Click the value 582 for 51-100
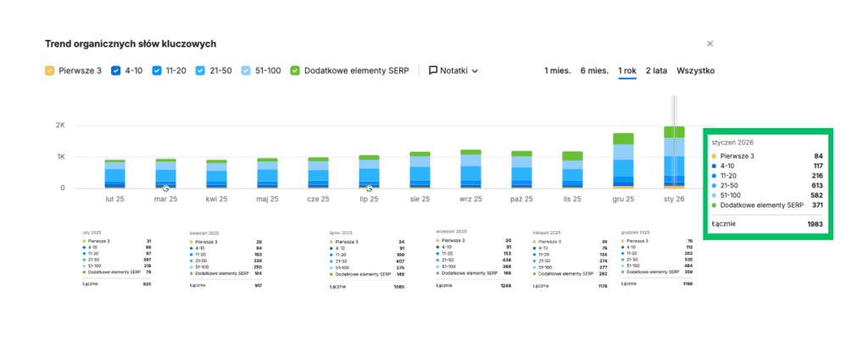 click(x=816, y=195)
